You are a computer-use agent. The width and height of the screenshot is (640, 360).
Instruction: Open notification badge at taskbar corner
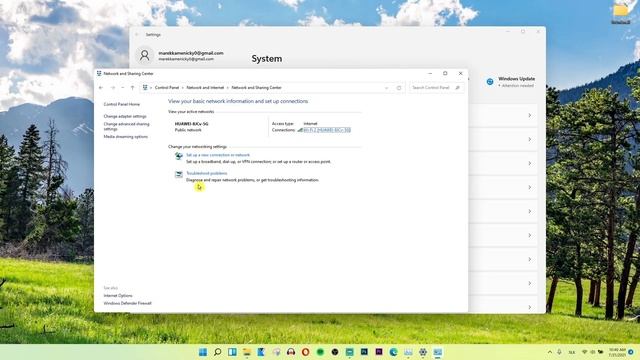[631, 352]
